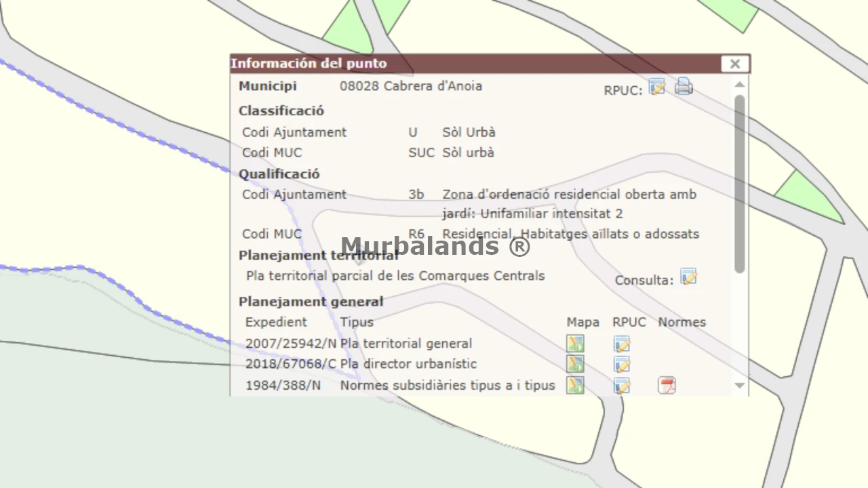The width and height of the screenshot is (868, 488).
Task: Open Mapa icon for Pla director urbanístic
Action: click(575, 364)
